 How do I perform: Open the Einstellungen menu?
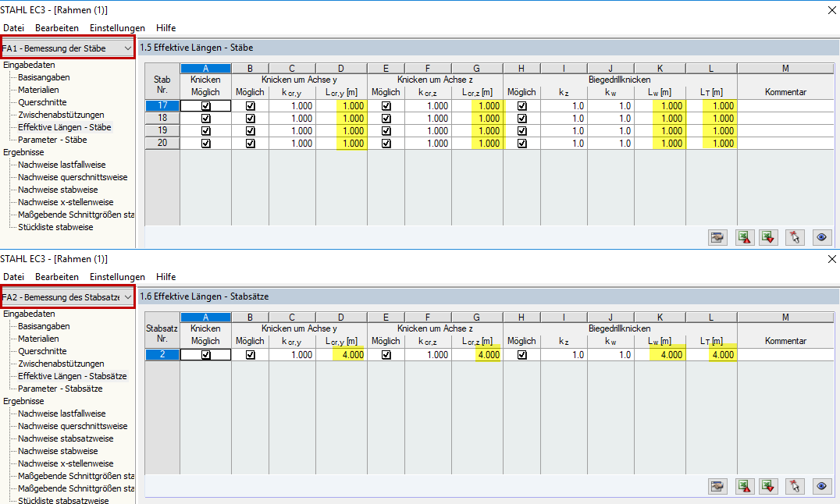click(117, 27)
